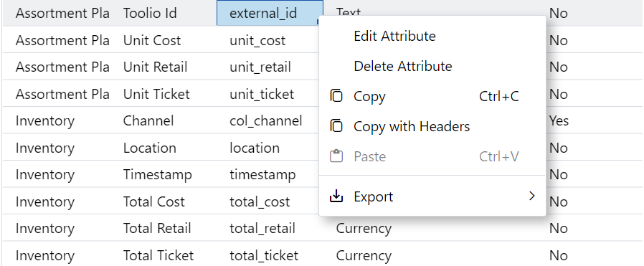Screen dimensions: 644x266
Task: Click the Toolio Id cell
Action: coord(150,13)
